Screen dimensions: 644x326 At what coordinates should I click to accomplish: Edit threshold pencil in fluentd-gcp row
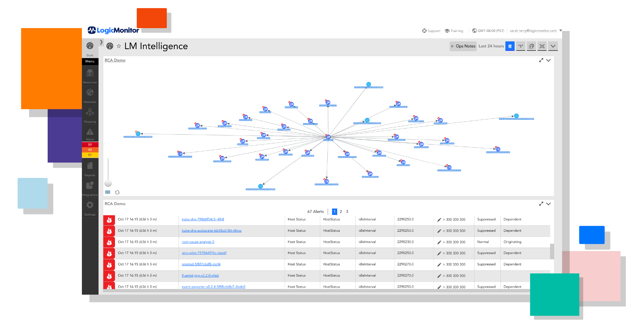pos(439,276)
